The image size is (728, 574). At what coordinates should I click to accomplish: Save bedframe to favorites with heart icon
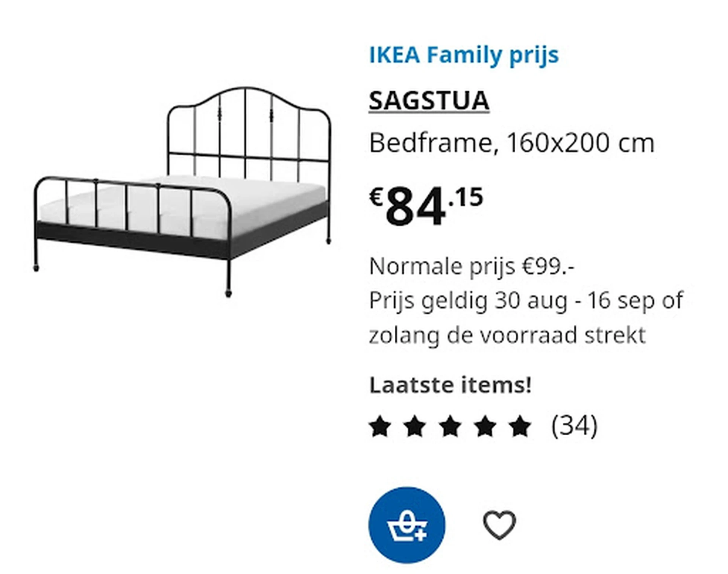[x=499, y=525]
